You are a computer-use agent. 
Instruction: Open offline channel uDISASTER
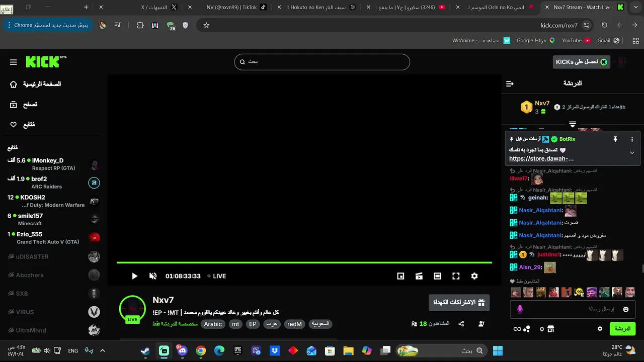(x=53, y=257)
